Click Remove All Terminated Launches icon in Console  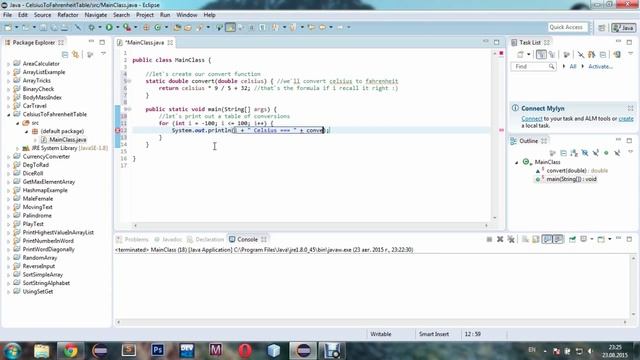pos(511,239)
